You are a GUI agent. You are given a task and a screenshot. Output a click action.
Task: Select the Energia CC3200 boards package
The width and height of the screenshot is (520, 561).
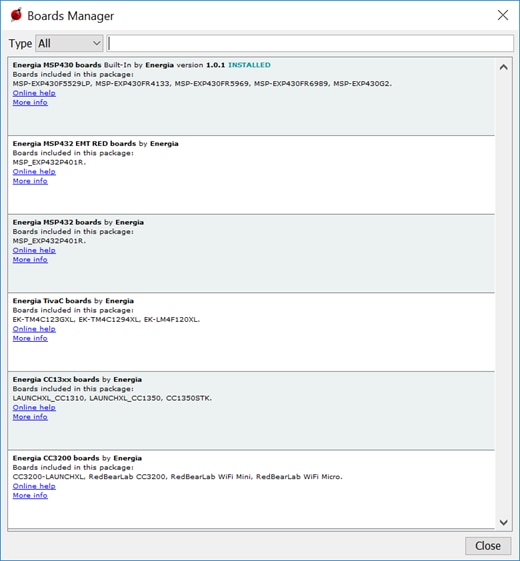point(251,489)
